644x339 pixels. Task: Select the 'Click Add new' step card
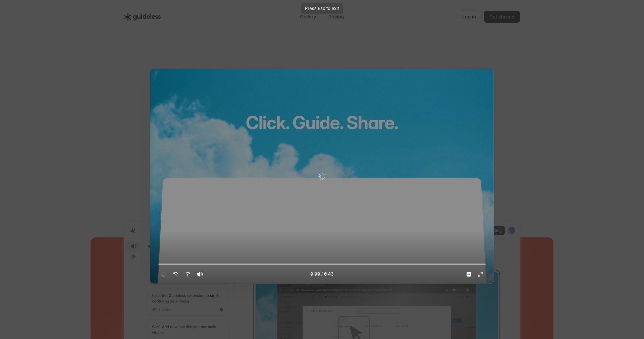188,330
